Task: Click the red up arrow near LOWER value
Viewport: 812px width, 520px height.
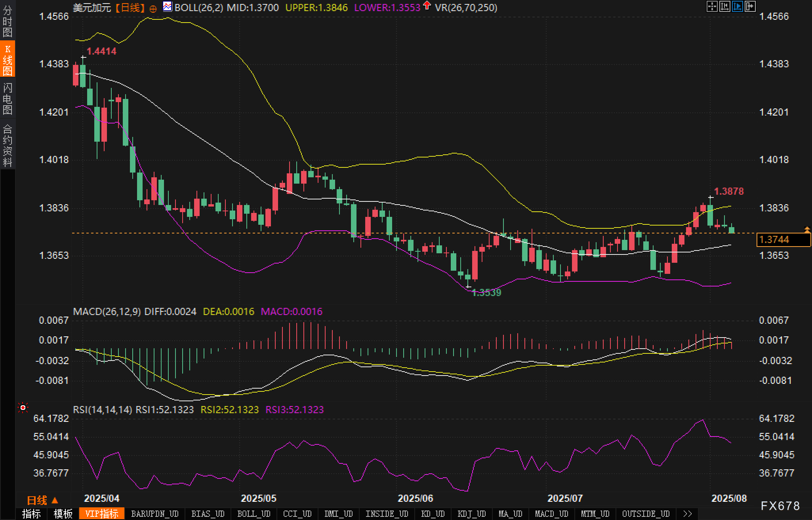Action: click(x=427, y=6)
